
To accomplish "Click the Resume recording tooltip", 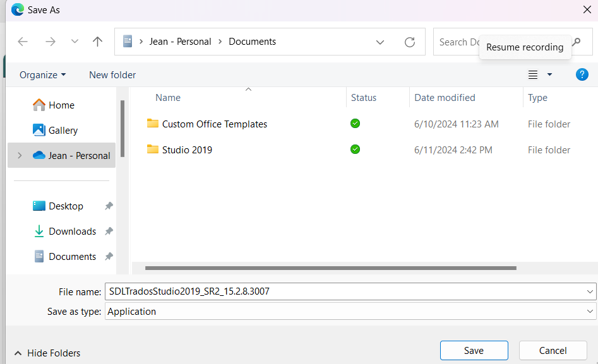I will (x=525, y=47).
